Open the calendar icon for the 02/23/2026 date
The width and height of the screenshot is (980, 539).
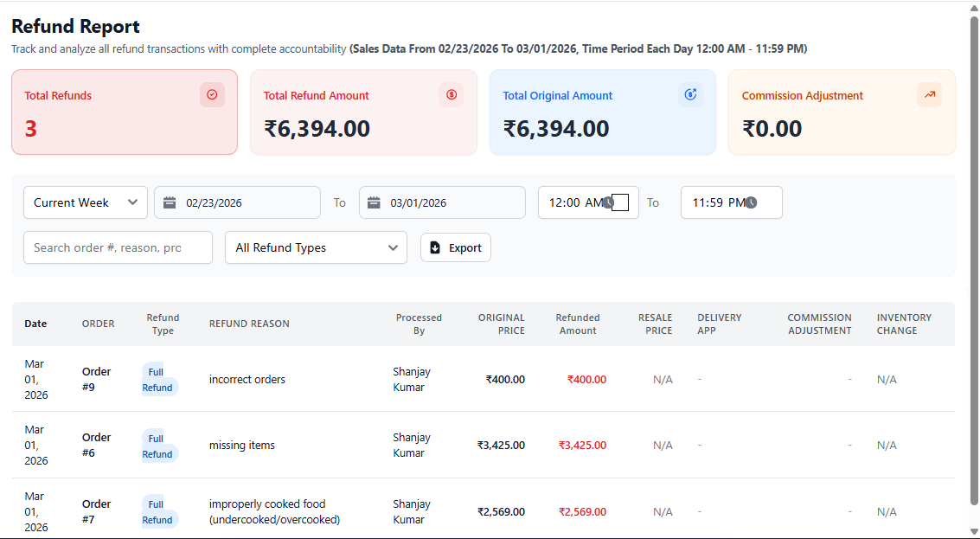click(x=170, y=202)
